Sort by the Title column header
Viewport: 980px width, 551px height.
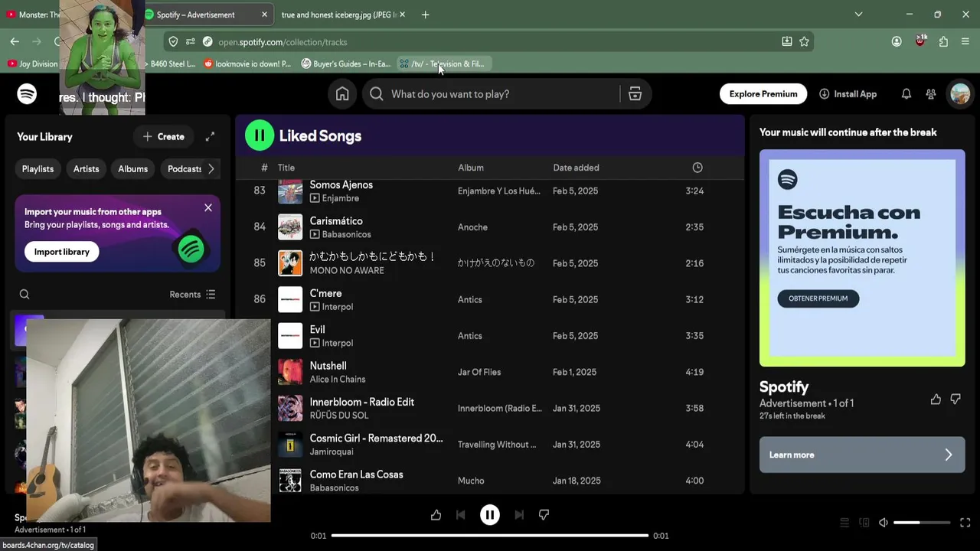coord(286,168)
